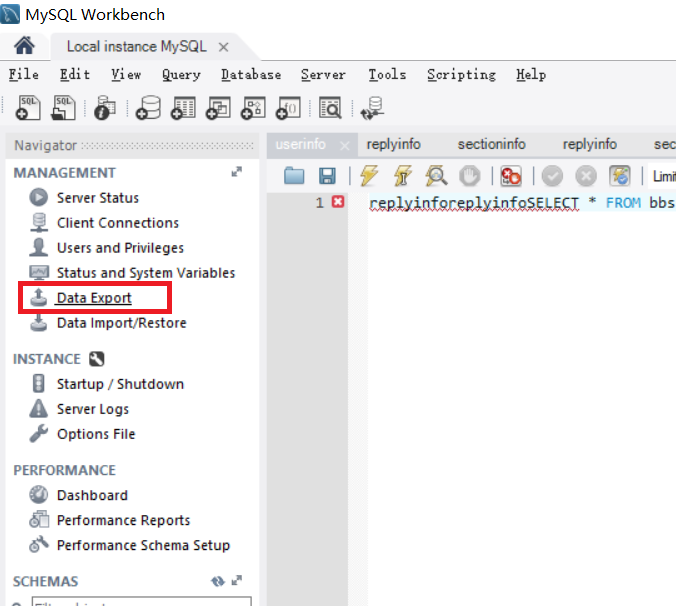Execute statement under cursor icon
Screen dimensions: 676x606
click(x=403, y=176)
